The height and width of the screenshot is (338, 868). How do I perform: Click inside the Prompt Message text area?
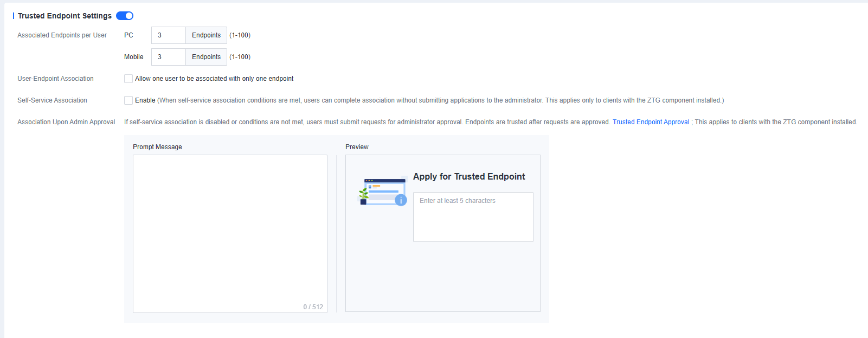tap(230, 234)
